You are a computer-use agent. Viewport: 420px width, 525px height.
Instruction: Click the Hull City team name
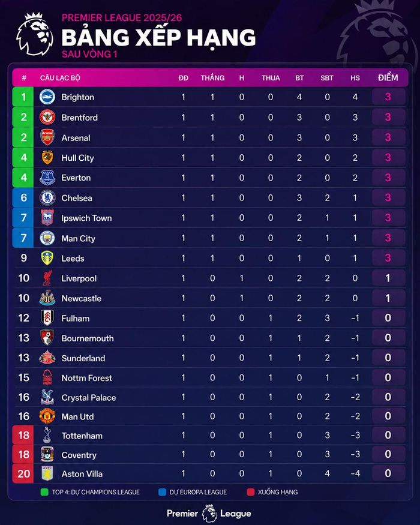pyautogui.click(x=77, y=158)
